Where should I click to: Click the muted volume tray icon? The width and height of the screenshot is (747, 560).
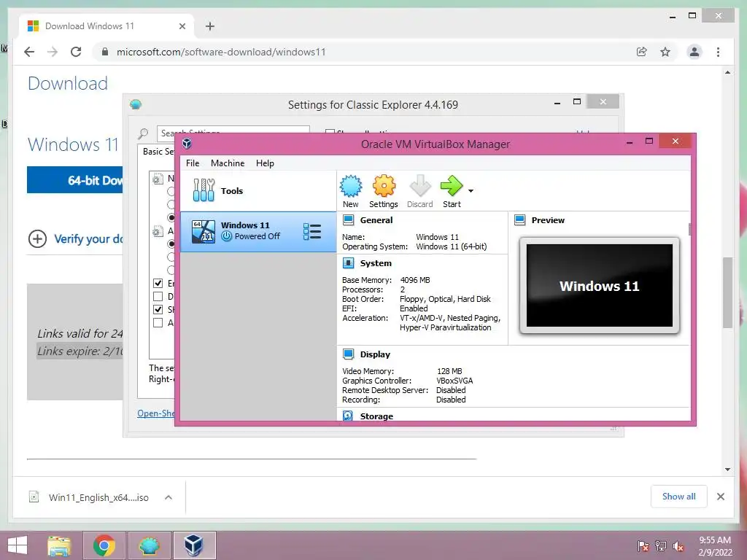tap(678, 546)
